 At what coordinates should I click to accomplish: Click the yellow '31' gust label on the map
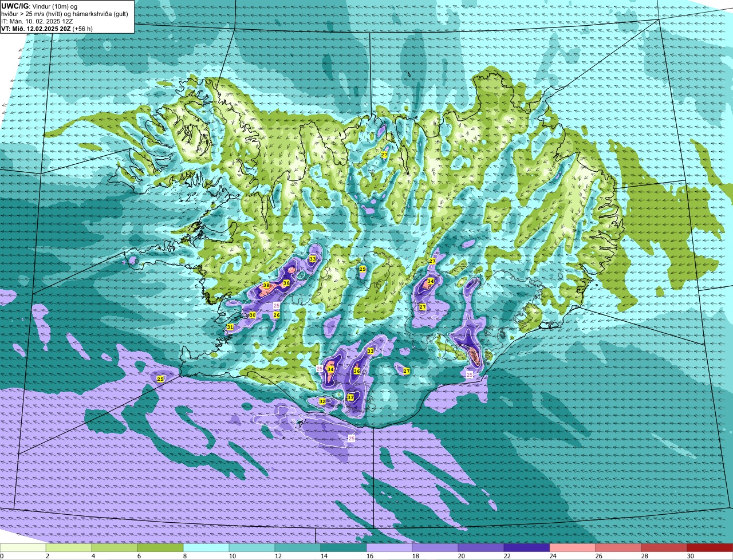(230, 327)
